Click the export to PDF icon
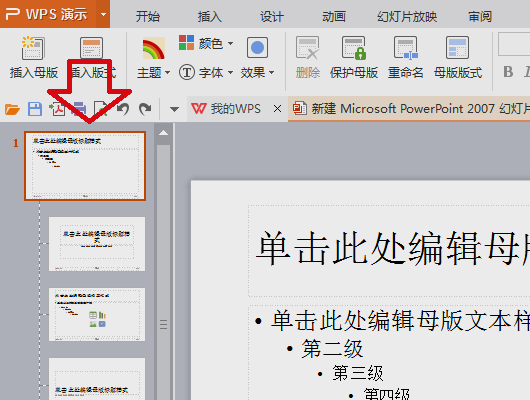The height and width of the screenshot is (400, 530). pos(57,109)
